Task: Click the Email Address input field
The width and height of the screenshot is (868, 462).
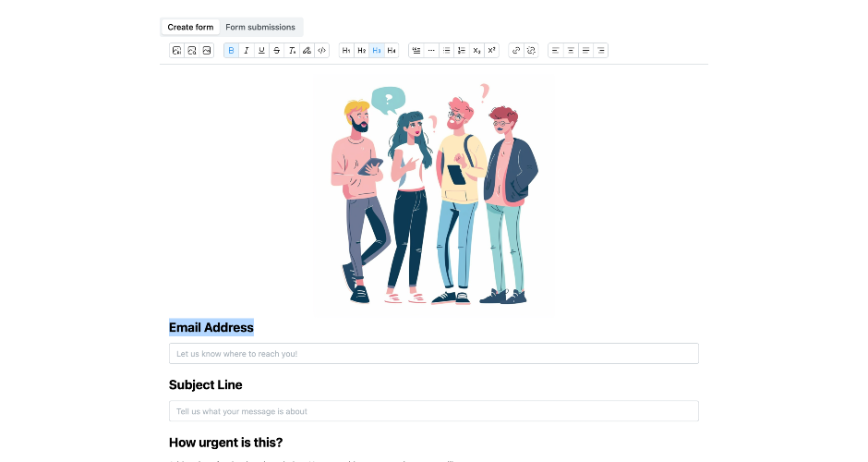Action: [x=433, y=354]
